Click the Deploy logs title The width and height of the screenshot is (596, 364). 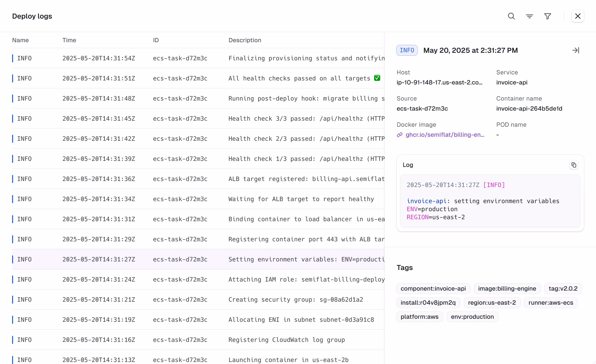click(32, 16)
